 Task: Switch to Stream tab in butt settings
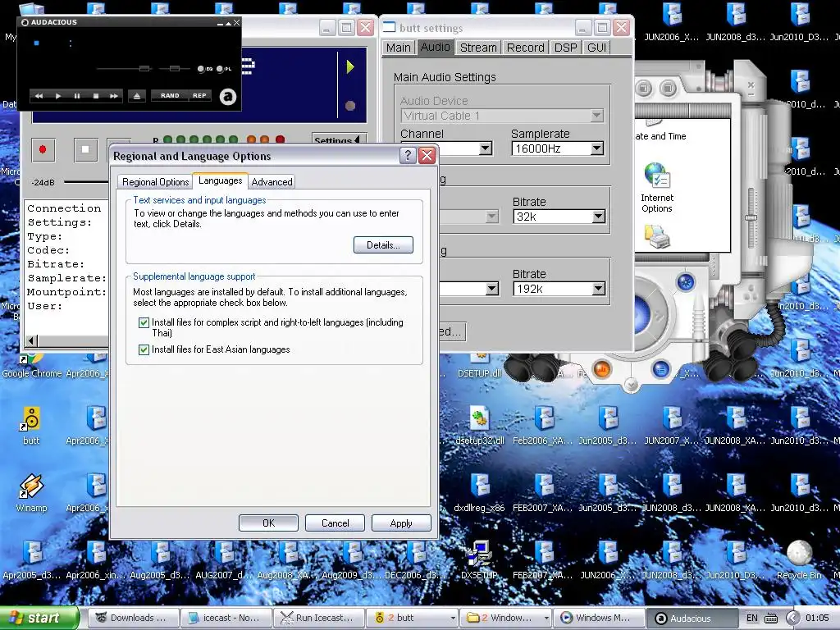tap(478, 48)
